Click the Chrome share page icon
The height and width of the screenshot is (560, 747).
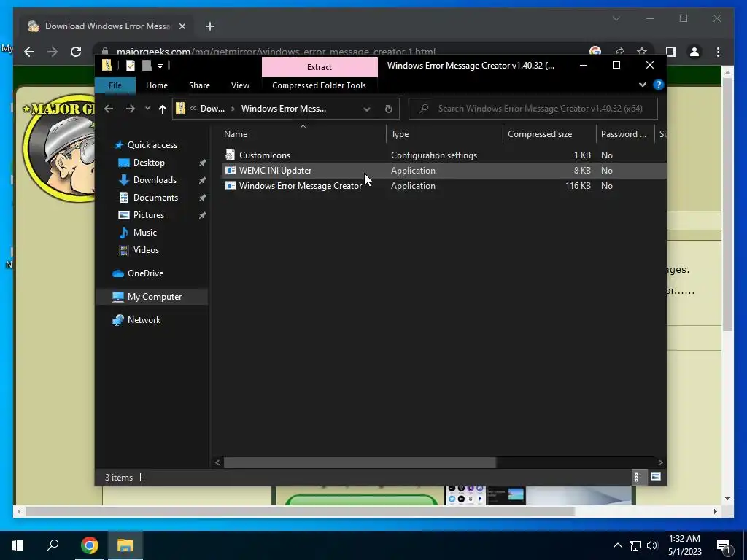pos(619,52)
